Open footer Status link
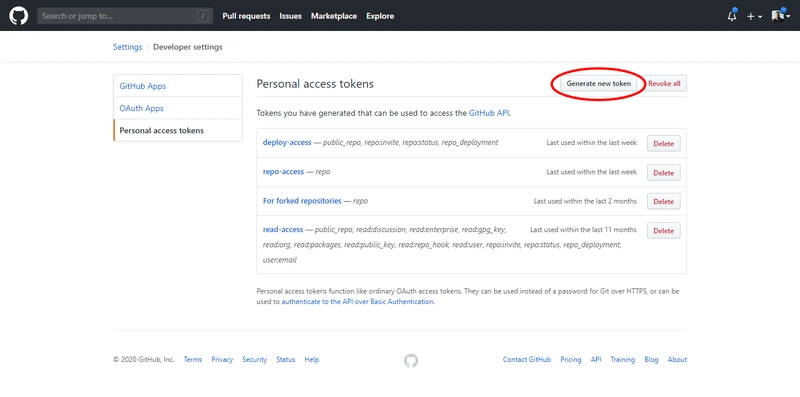Image resolution: width=800 pixels, height=397 pixels. tap(286, 360)
